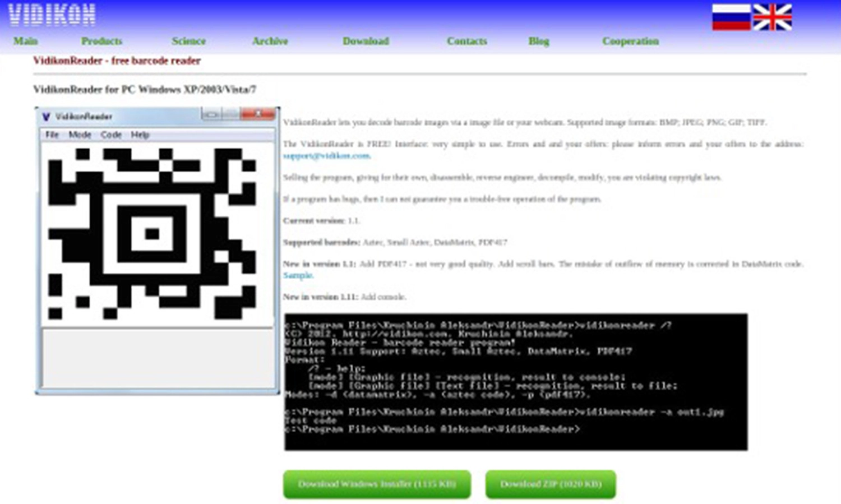
Task: Open the Sample link
Action: [298, 275]
